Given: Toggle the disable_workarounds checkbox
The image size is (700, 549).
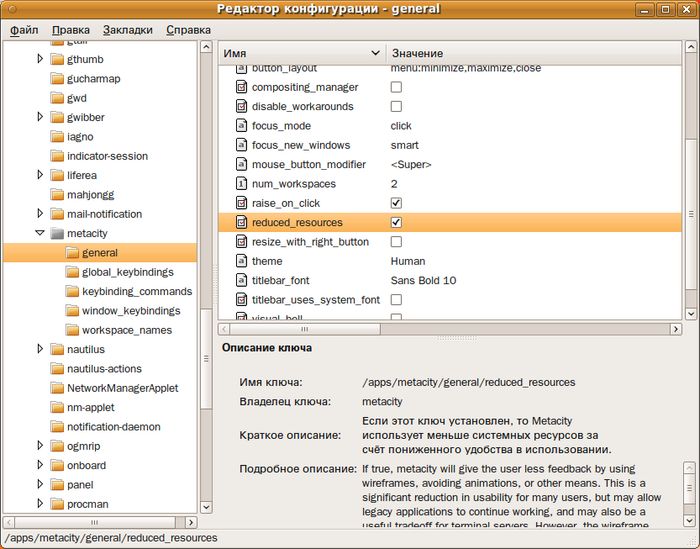Looking at the screenshot, I should [x=396, y=106].
